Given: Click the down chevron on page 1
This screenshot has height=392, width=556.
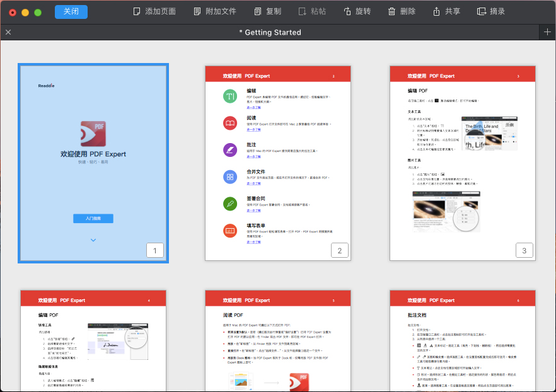Looking at the screenshot, I should coord(93,240).
